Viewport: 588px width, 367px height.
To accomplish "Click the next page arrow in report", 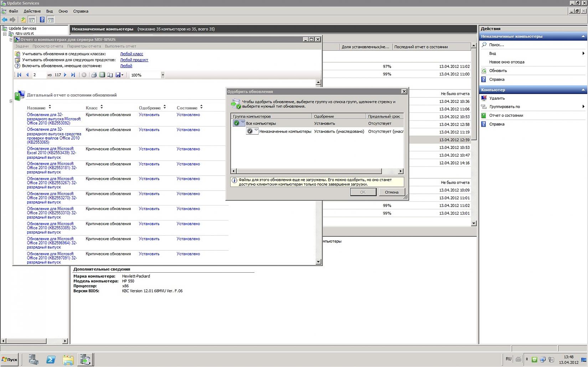I will pyautogui.click(x=65, y=75).
